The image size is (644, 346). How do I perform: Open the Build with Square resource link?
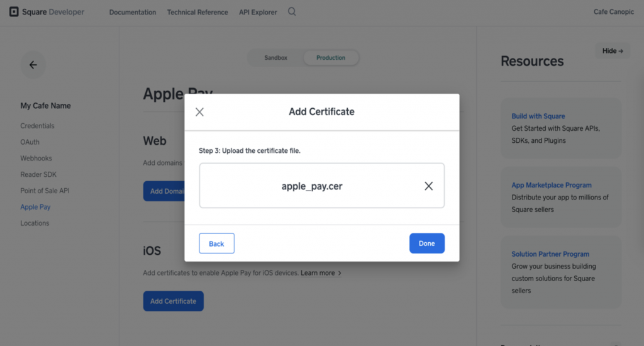click(538, 116)
